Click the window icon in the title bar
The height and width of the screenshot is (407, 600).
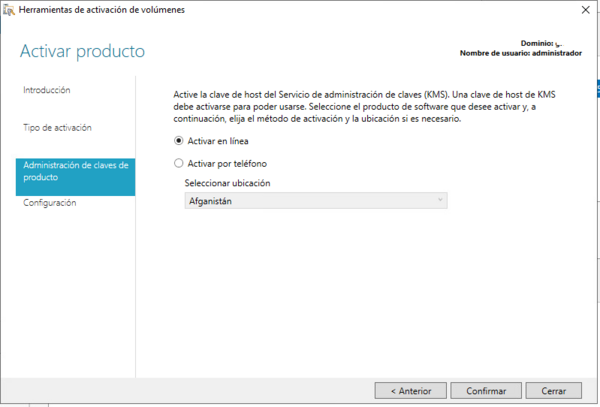pyautogui.click(x=9, y=9)
